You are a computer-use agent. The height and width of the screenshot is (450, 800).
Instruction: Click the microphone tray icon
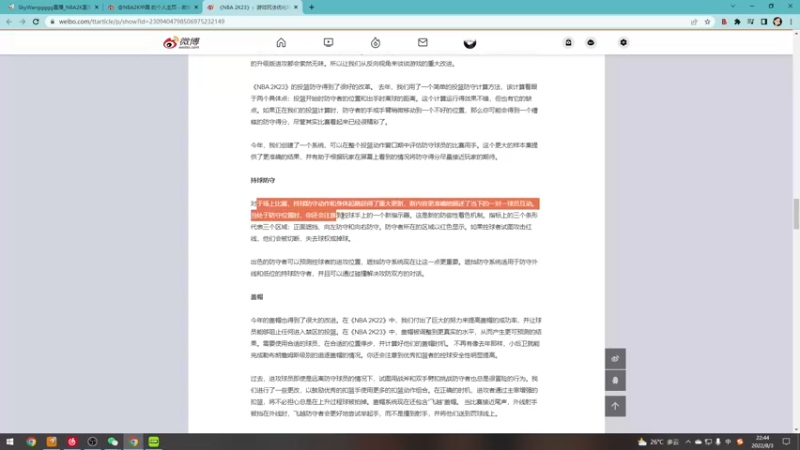[718, 442]
